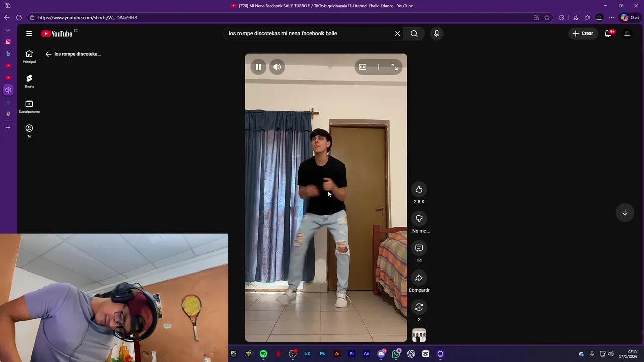Go to the next Short with down arrow
The width and height of the screenshot is (644, 362).
[625, 213]
